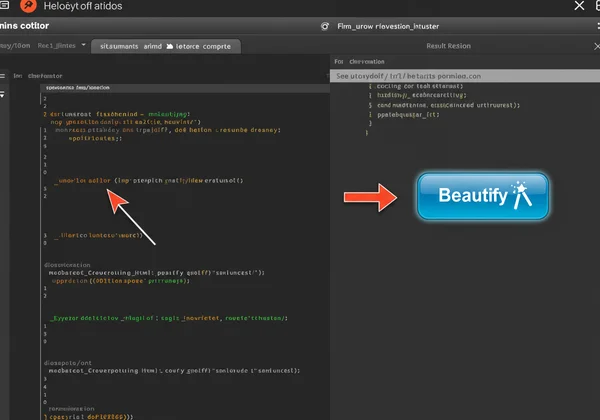The image size is (600, 420).
Task: Click the 'cluereoation' label beside Foi
Action: 367,62
